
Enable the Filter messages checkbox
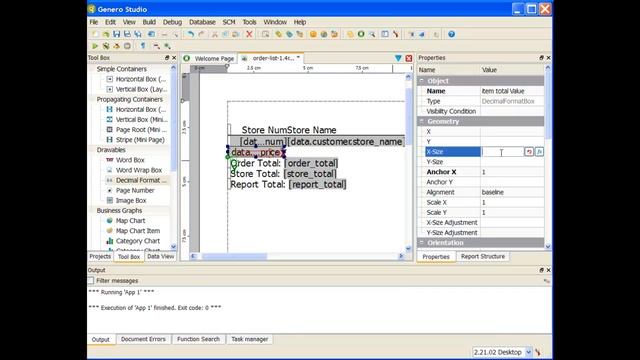pyautogui.click(x=91, y=281)
